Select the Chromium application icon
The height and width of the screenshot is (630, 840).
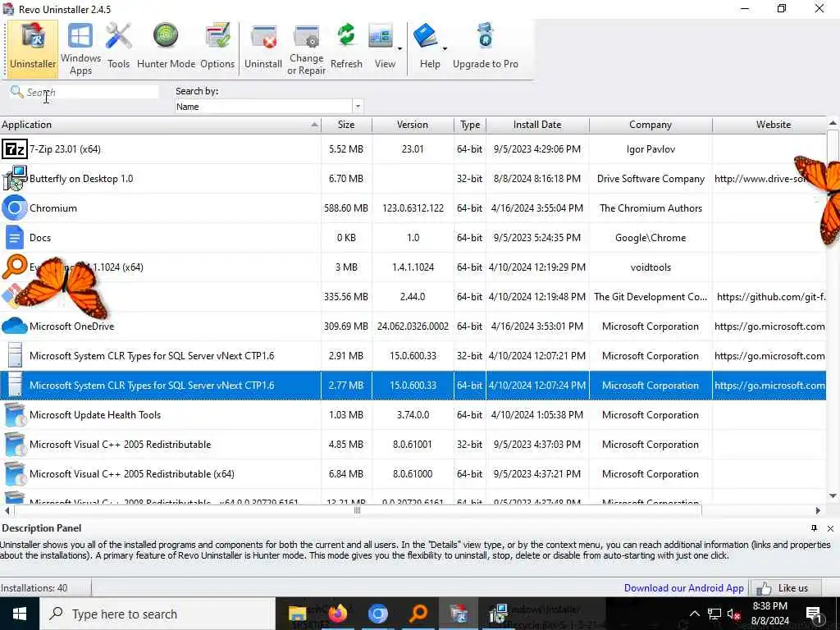click(x=15, y=208)
